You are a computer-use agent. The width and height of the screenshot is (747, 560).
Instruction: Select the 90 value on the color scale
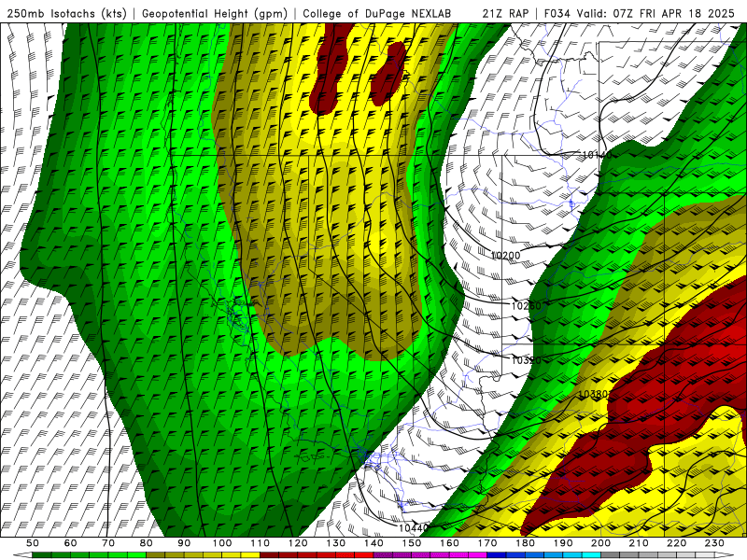(x=184, y=543)
